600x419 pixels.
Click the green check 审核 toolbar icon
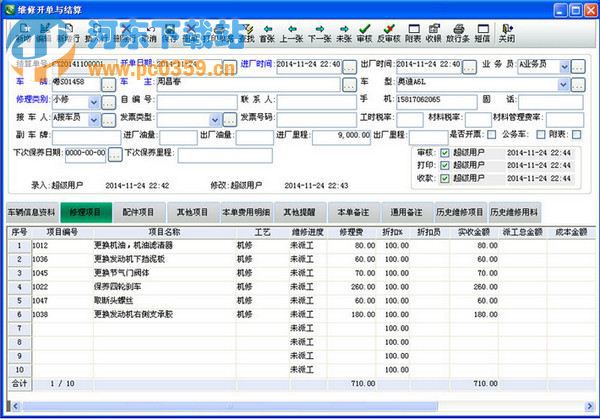tap(364, 33)
